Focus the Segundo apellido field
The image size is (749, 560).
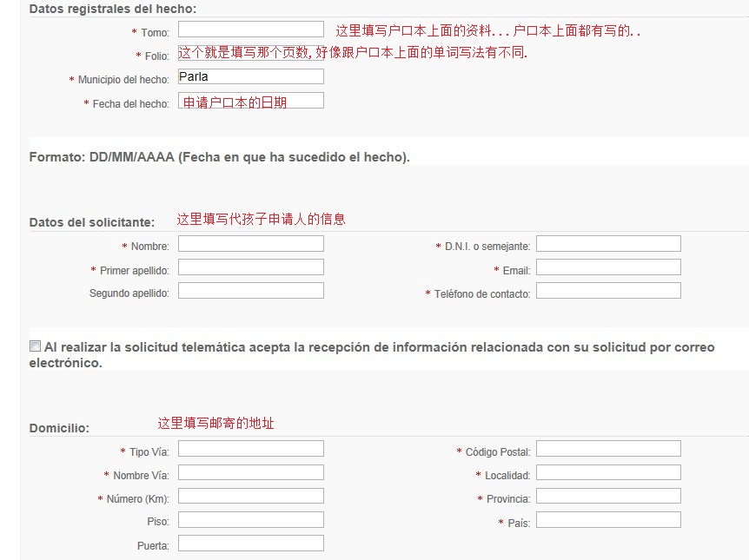pyautogui.click(x=250, y=292)
